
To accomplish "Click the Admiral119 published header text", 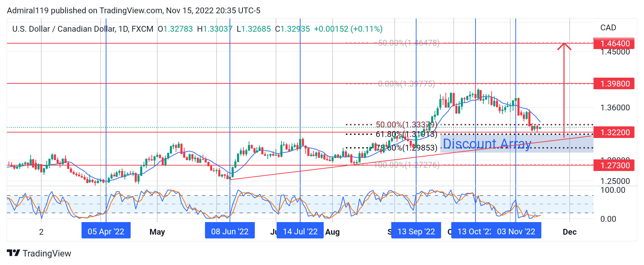I will [134, 11].
